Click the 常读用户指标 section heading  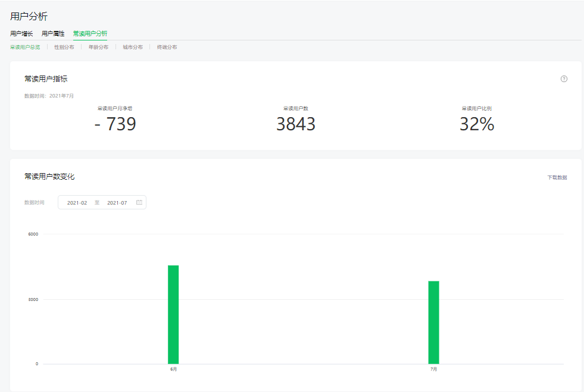pos(46,79)
